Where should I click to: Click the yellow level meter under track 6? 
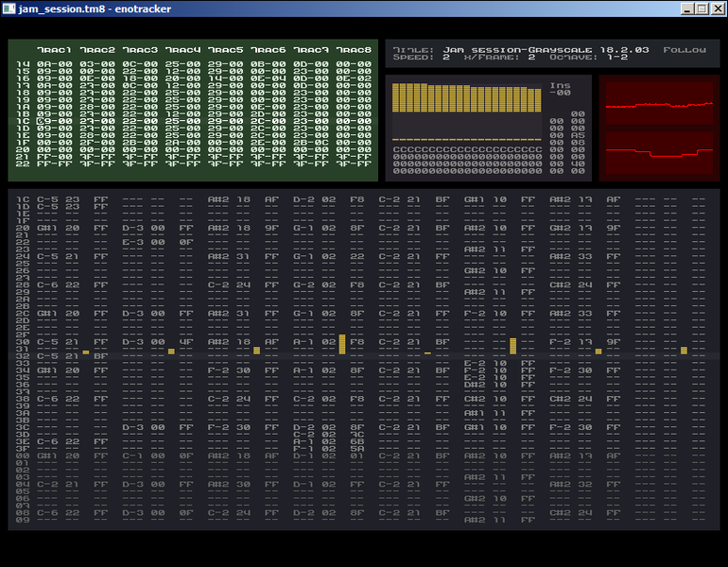click(512, 346)
